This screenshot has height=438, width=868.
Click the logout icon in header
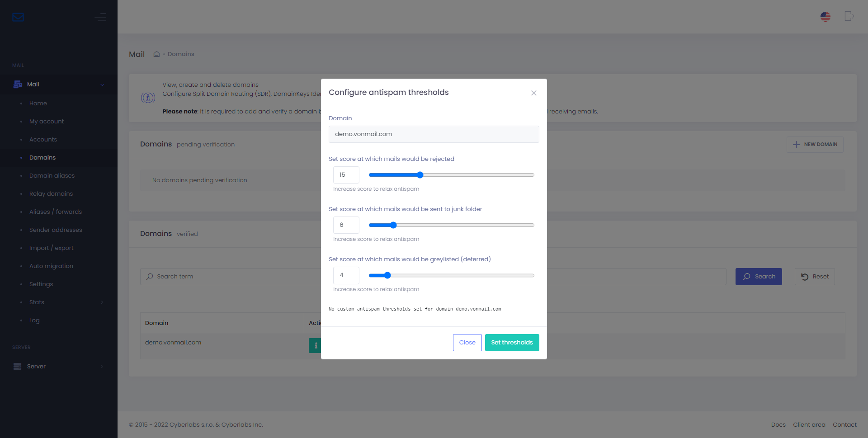849,16
